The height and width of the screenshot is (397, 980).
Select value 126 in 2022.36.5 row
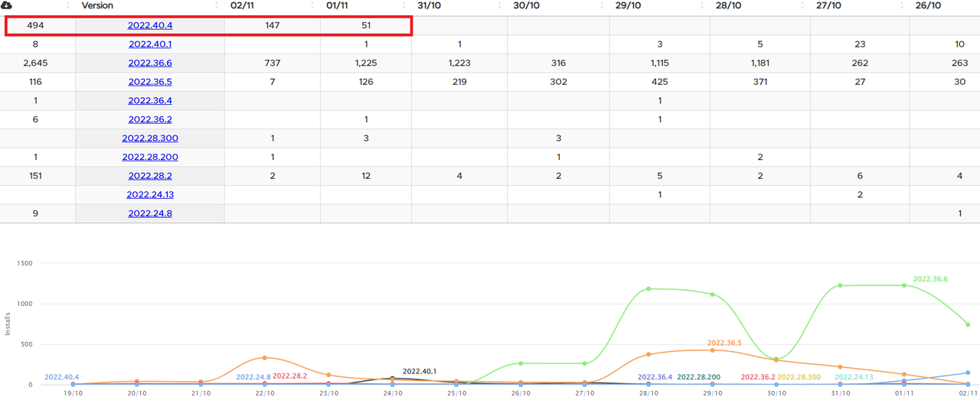click(x=366, y=82)
